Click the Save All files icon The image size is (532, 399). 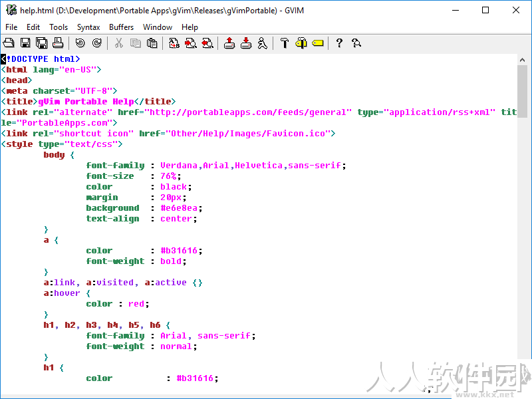(x=42, y=43)
